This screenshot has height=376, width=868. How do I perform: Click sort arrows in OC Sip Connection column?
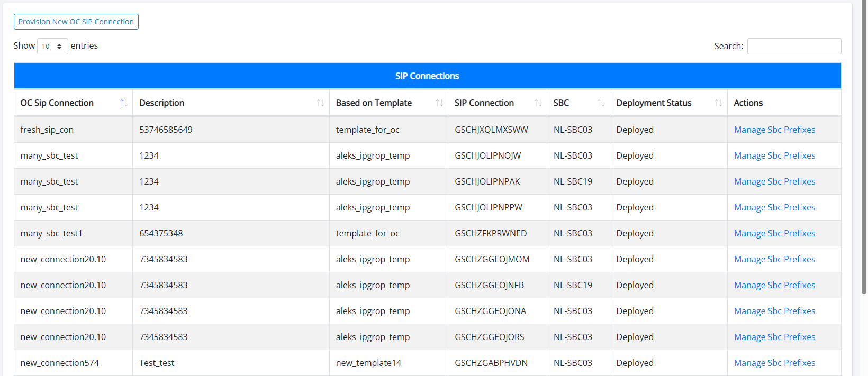click(123, 103)
